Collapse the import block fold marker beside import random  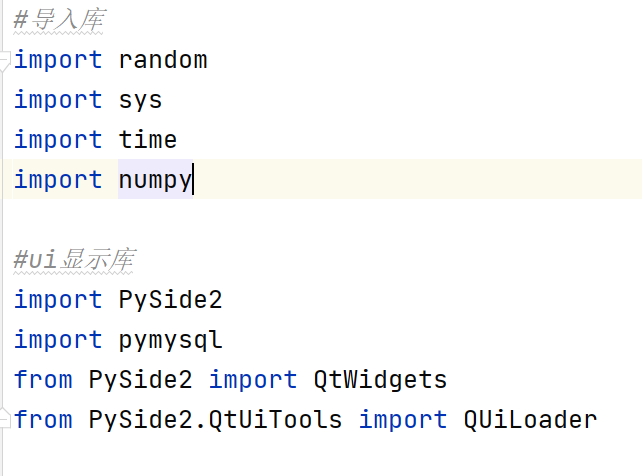(x=4, y=61)
